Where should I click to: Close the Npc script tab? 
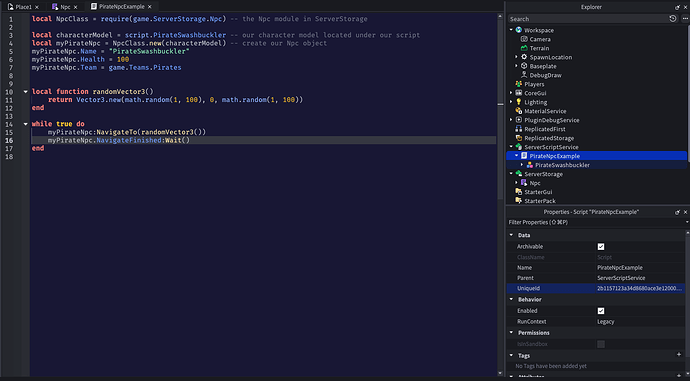[75, 7]
